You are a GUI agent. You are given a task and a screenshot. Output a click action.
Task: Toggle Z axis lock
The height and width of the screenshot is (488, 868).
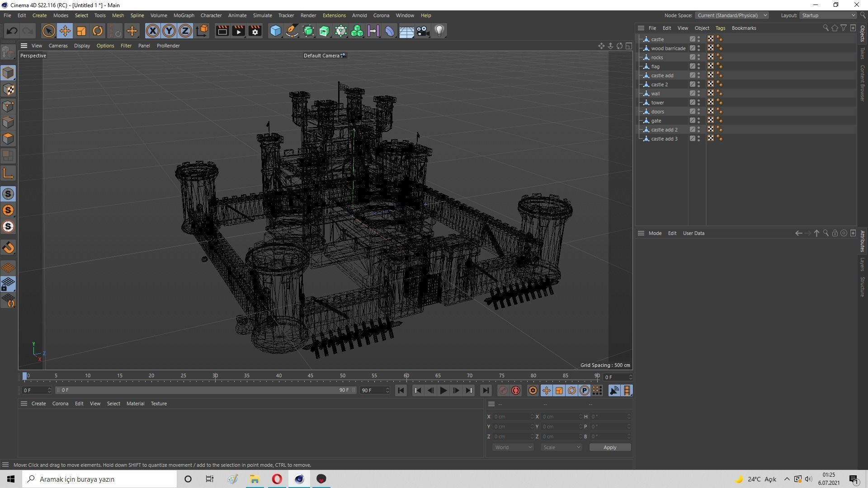185,31
